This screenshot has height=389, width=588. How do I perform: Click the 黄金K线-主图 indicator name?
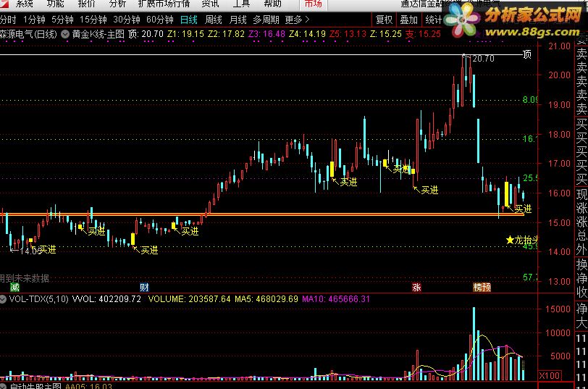(98, 34)
